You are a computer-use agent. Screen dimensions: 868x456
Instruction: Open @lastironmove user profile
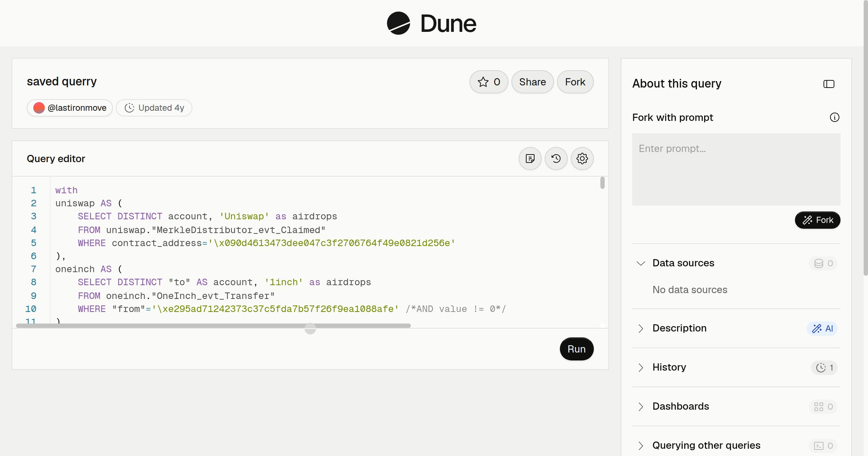point(70,108)
